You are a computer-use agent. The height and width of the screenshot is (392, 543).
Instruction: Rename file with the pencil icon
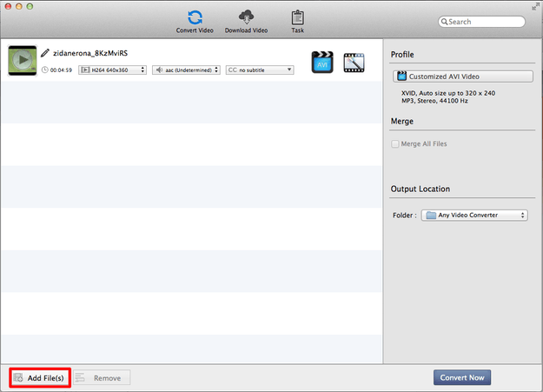tap(45, 53)
